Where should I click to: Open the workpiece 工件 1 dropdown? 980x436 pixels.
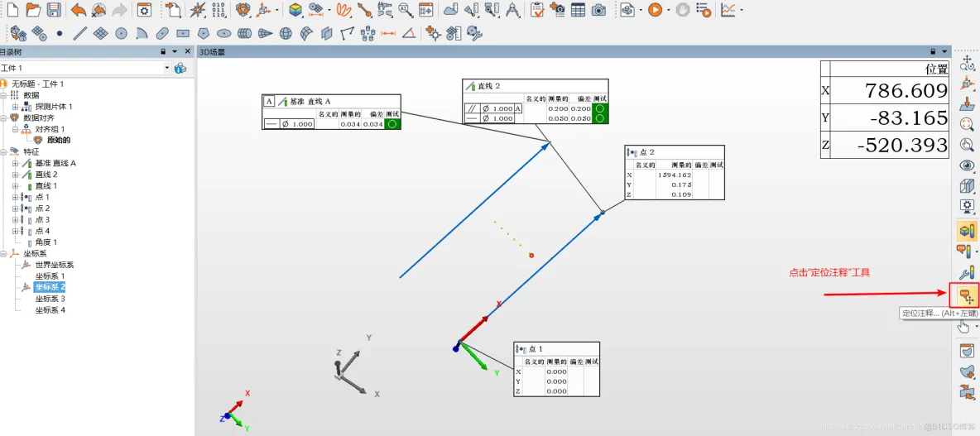click(x=167, y=68)
